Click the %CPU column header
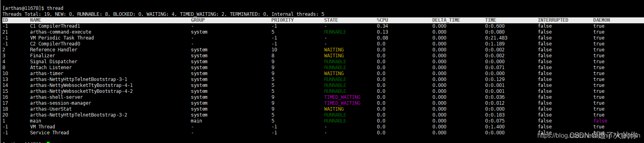The image size is (644, 143). [x=382, y=20]
